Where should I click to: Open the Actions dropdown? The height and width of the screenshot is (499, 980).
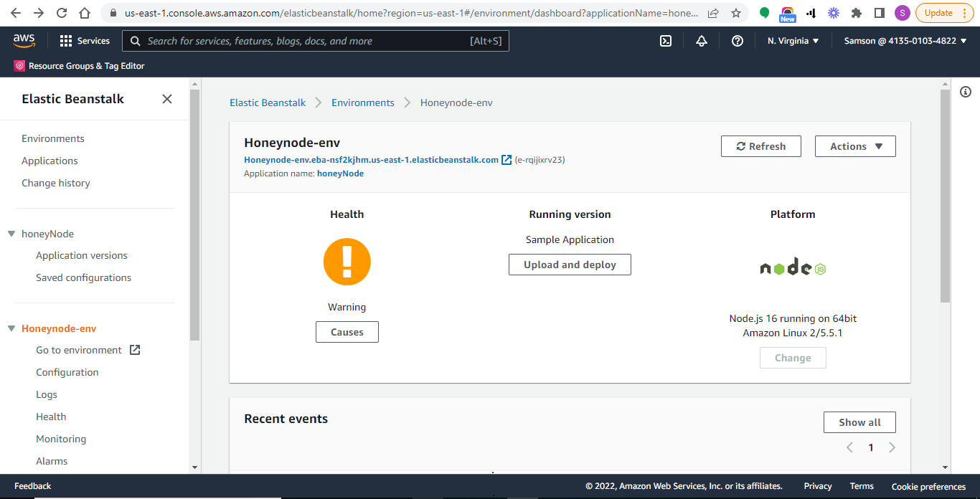click(854, 146)
